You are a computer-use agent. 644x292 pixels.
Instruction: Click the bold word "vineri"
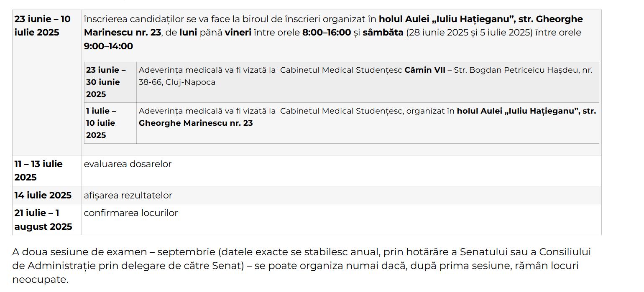point(238,33)
